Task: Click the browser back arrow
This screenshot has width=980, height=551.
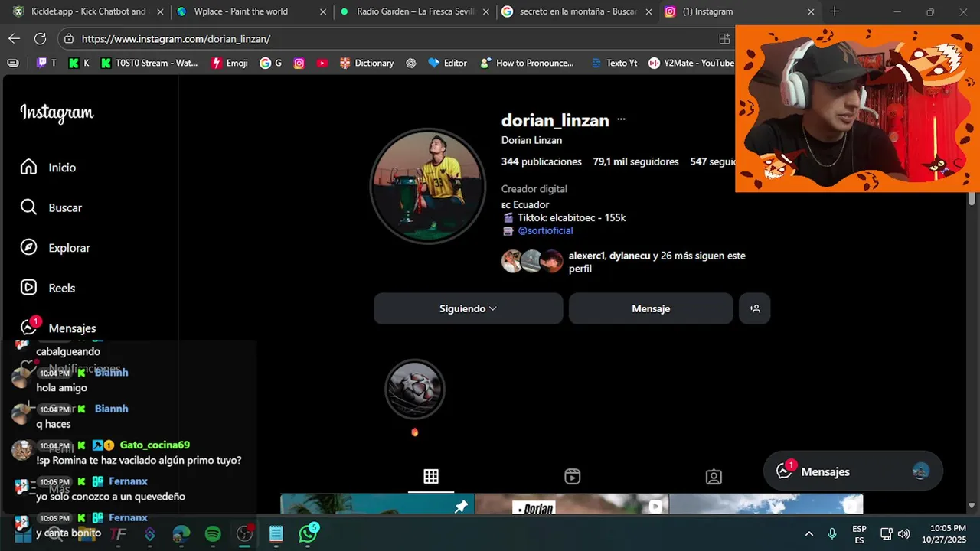Action: coord(15,38)
